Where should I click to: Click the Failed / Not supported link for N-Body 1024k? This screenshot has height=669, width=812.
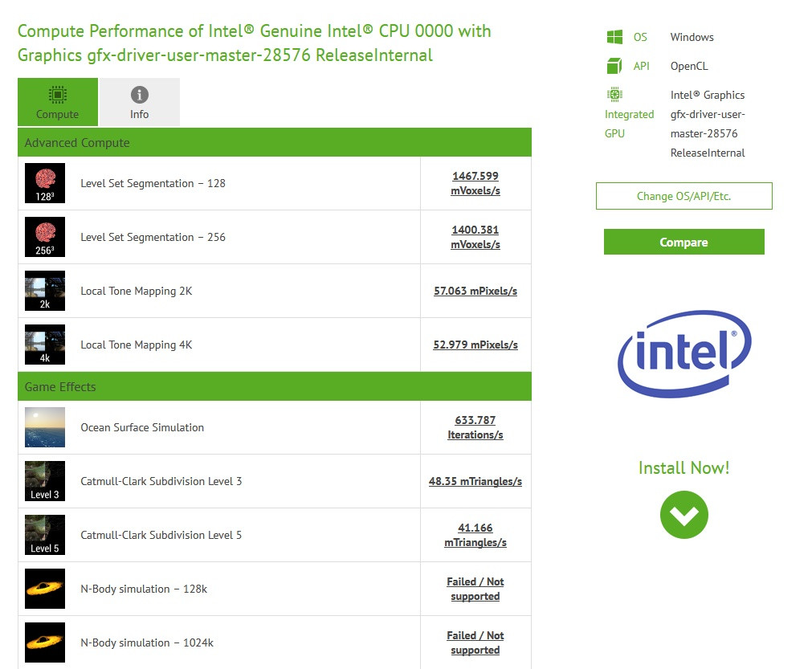coord(475,642)
